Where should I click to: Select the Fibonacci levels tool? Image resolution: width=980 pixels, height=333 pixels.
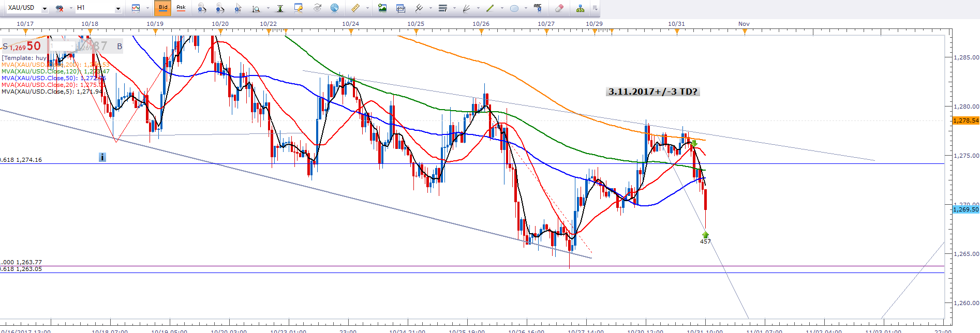[x=442, y=8]
